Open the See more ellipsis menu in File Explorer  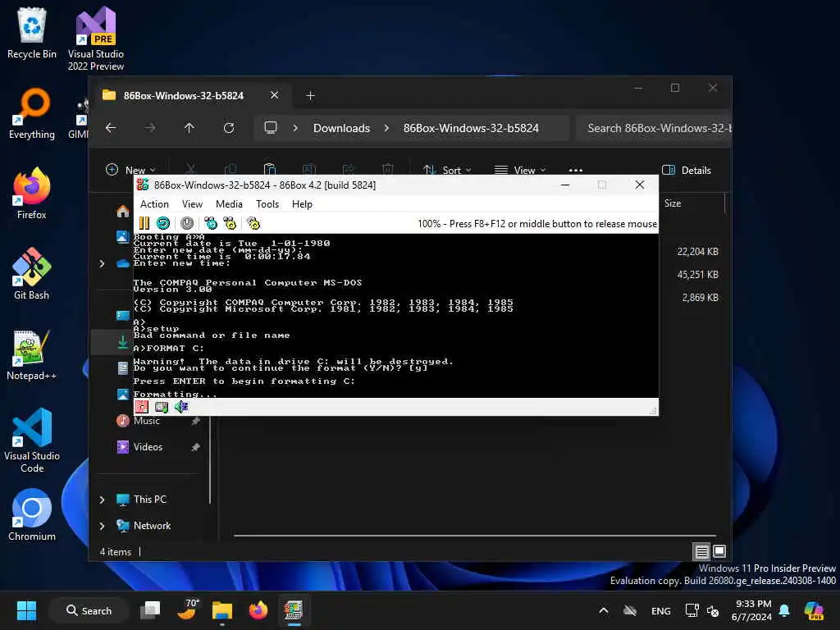click(575, 170)
